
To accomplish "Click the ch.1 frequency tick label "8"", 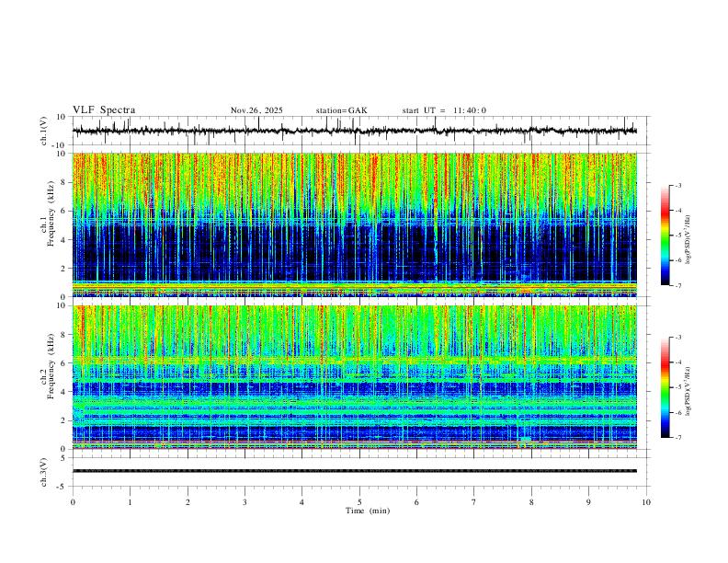I will (x=64, y=182).
